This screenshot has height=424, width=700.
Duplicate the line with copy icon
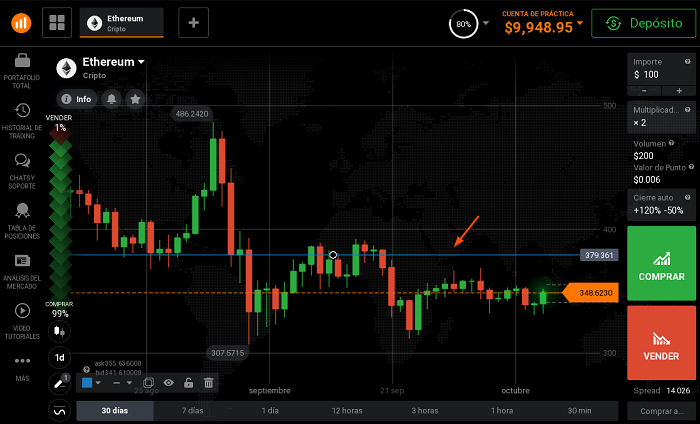(148, 382)
